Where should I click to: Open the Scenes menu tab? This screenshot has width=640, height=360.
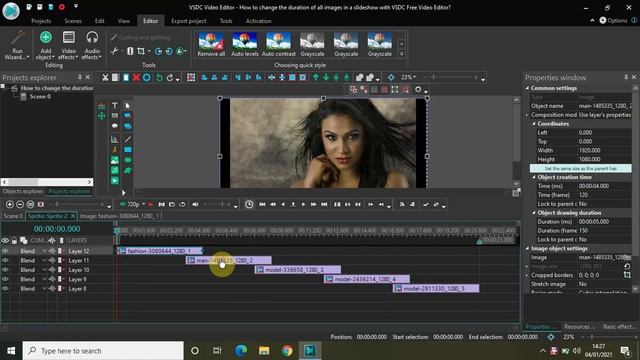tap(73, 21)
